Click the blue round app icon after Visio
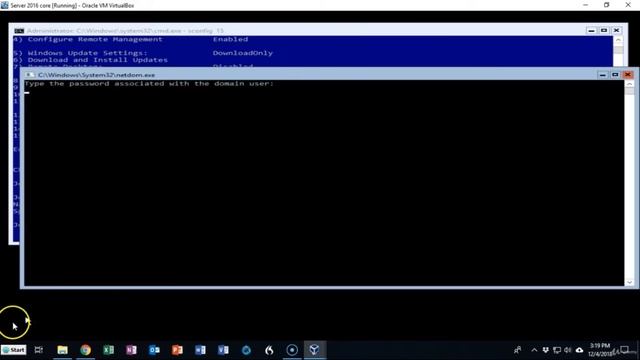The image size is (640, 360). pos(246,350)
